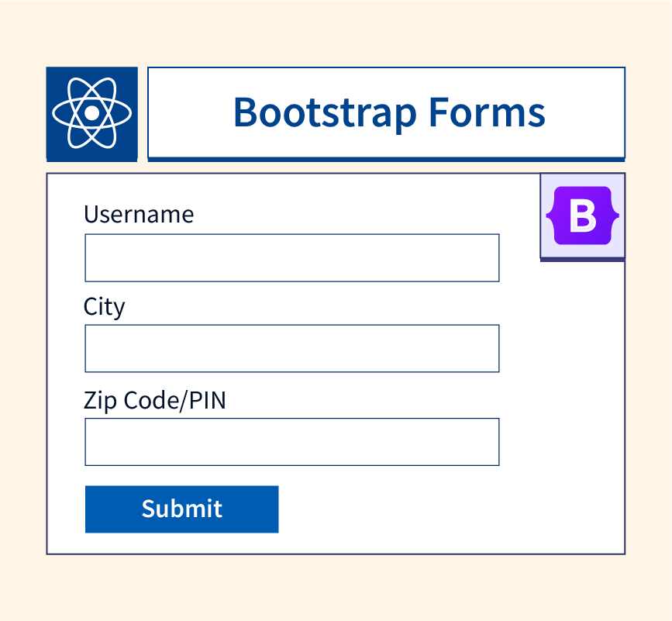
Task: Click the purple Bootstrap logo icon
Action: click(x=582, y=216)
